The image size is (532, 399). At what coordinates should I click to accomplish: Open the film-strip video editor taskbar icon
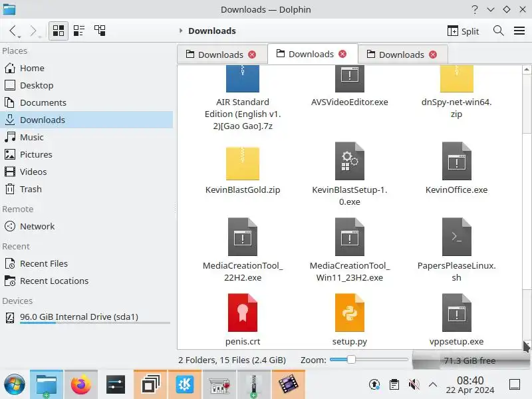click(x=289, y=385)
